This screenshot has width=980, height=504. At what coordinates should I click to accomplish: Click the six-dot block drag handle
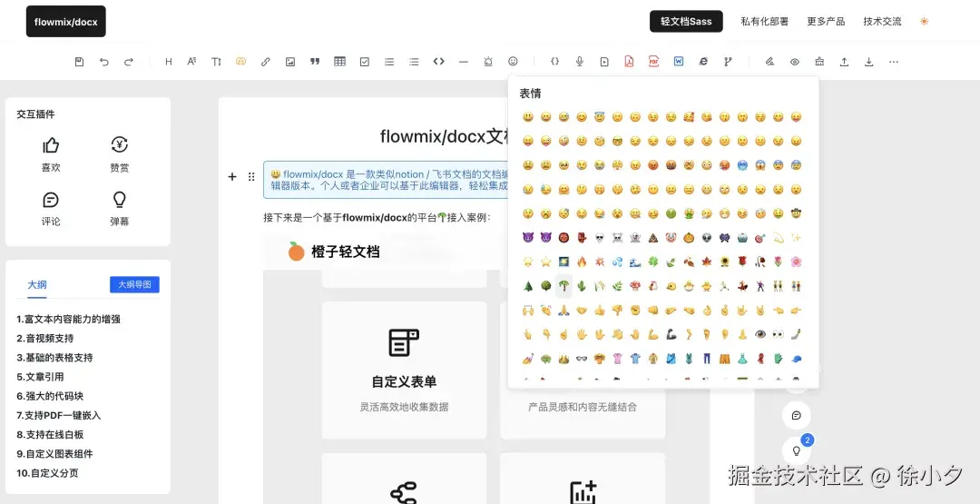(251, 177)
